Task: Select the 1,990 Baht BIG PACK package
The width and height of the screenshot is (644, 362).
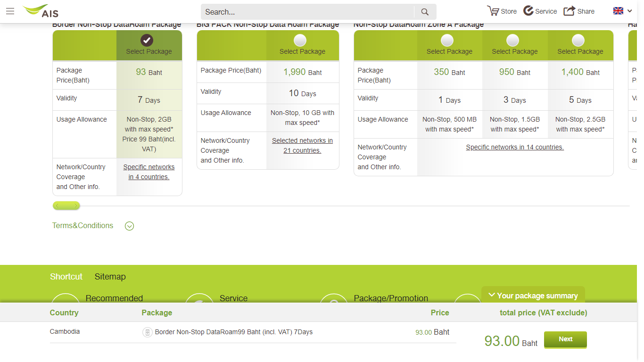Action: [x=300, y=40]
